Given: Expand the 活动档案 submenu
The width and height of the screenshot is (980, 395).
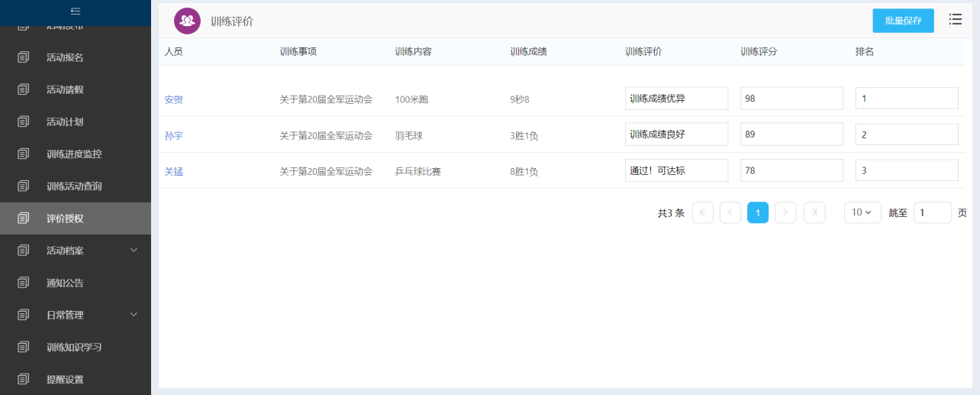Looking at the screenshot, I should pos(134,250).
